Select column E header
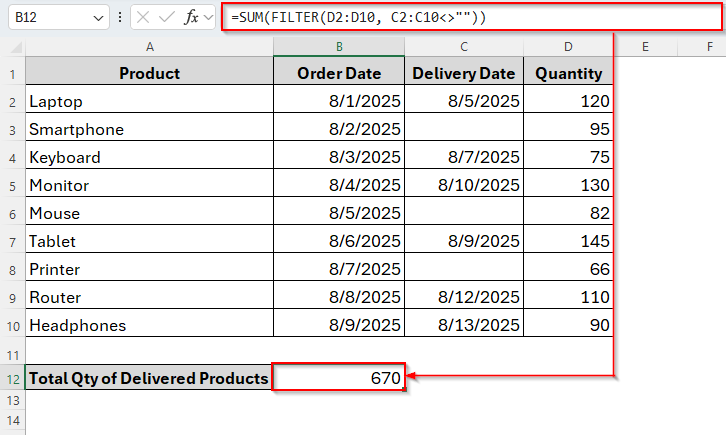The height and width of the screenshot is (435, 726). click(x=646, y=46)
